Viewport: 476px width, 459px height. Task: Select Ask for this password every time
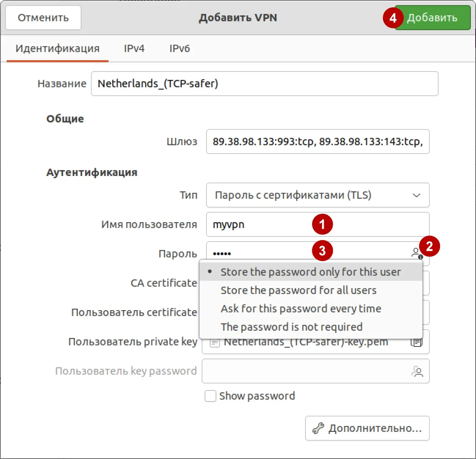point(301,308)
